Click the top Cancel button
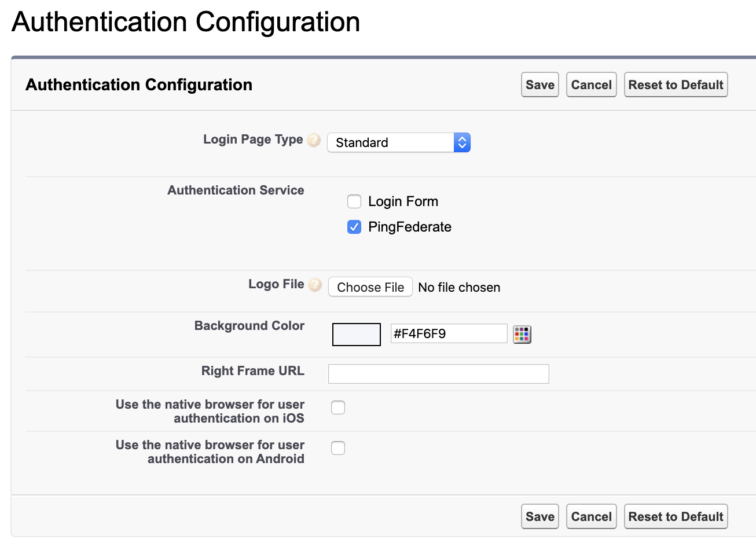Viewport: 756px width, 558px height. [x=591, y=85]
